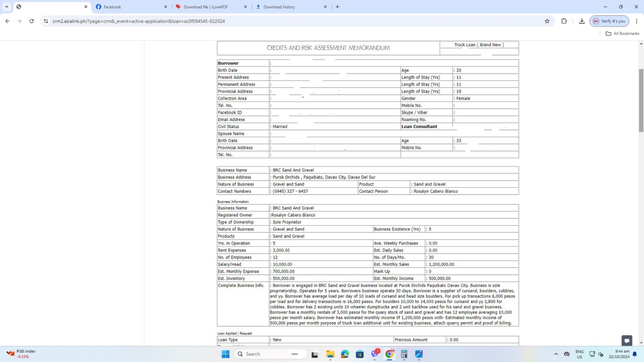
Task: Open network and volume quick settings
Action: 596,354
